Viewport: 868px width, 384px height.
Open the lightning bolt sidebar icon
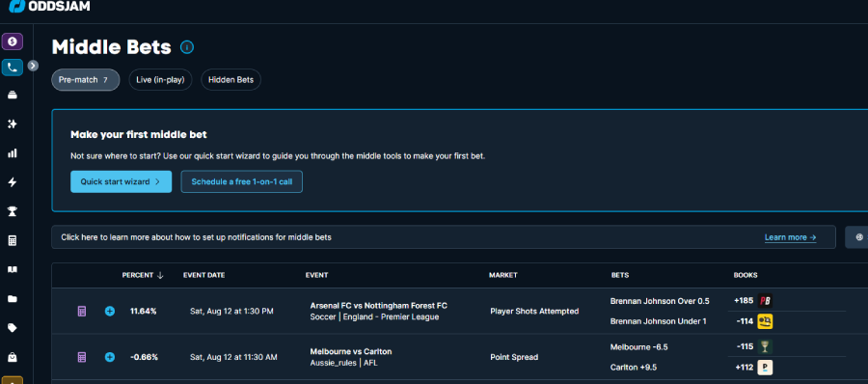point(13,182)
